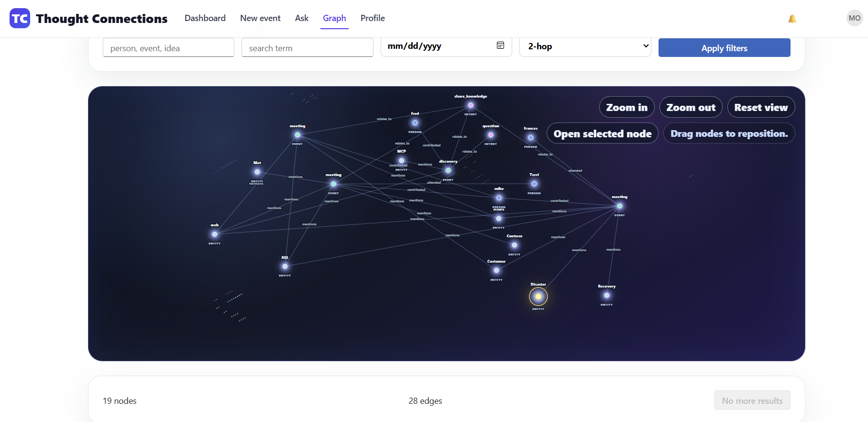
Task: Switch to the Dashboard tab
Action: pyautogui.click(x=205, y=18)
